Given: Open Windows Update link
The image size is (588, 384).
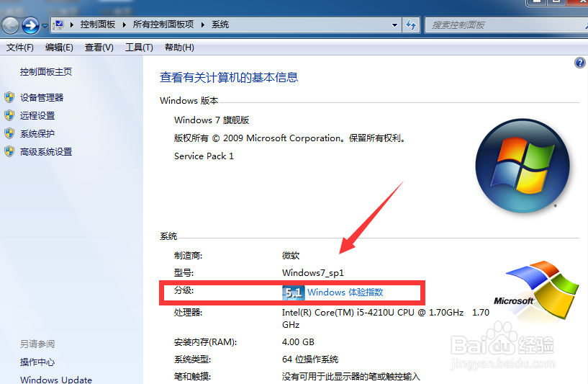Looking at the screenshot, I should pos(56,380).
